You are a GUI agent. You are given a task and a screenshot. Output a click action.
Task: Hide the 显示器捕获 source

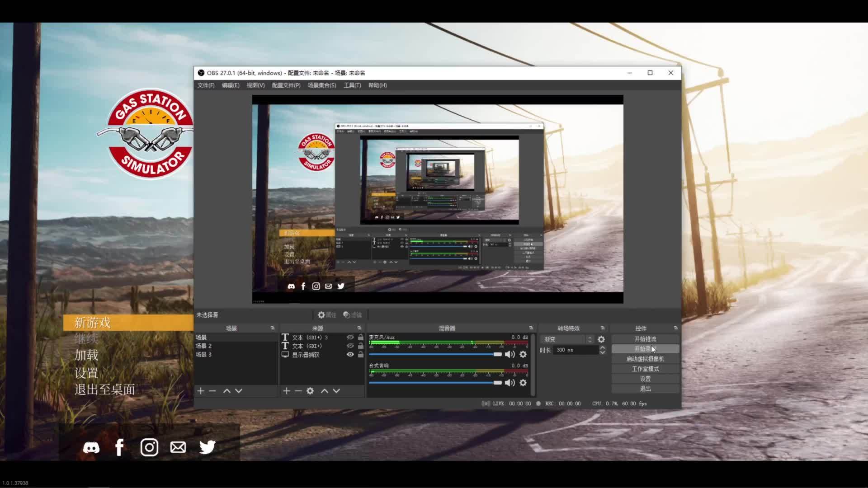pyautogui.click(x=350, y=355)
